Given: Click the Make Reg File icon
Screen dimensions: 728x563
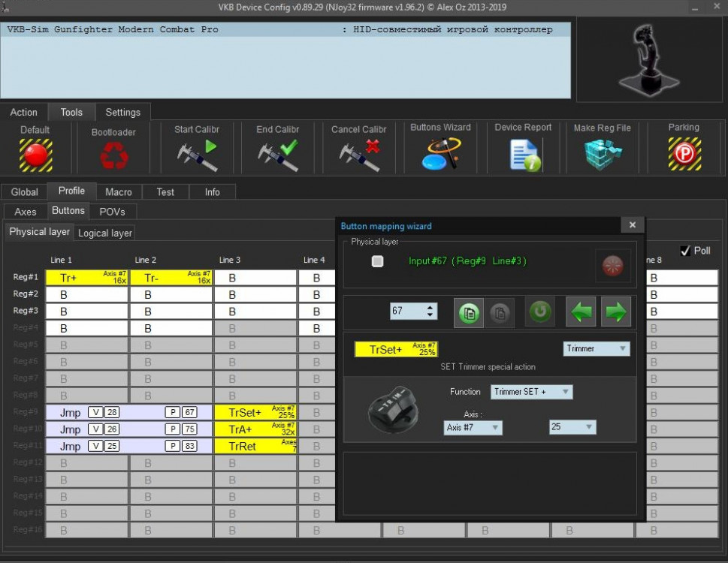Looking at the screenshot, I should [x=602, y=155].
